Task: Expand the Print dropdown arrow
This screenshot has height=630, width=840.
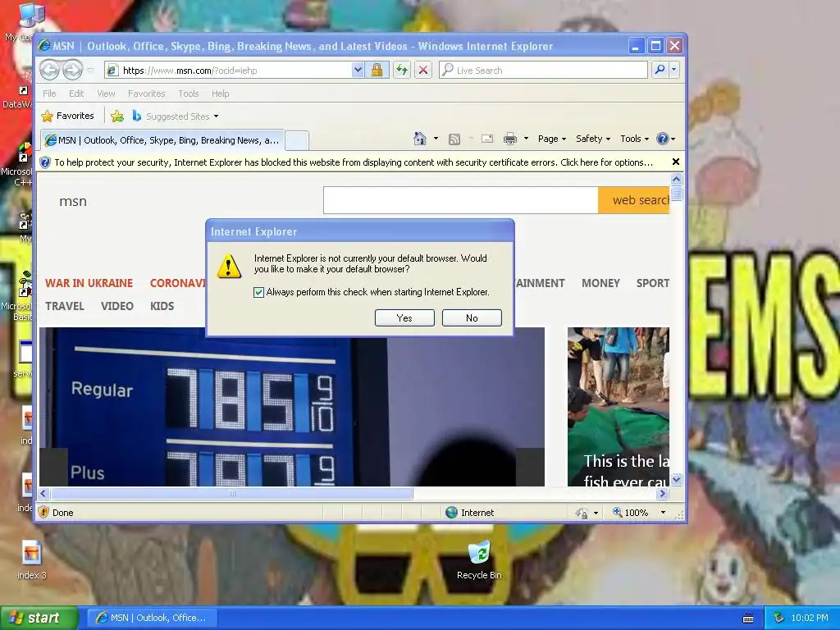Action: click(x=526, y=139)
